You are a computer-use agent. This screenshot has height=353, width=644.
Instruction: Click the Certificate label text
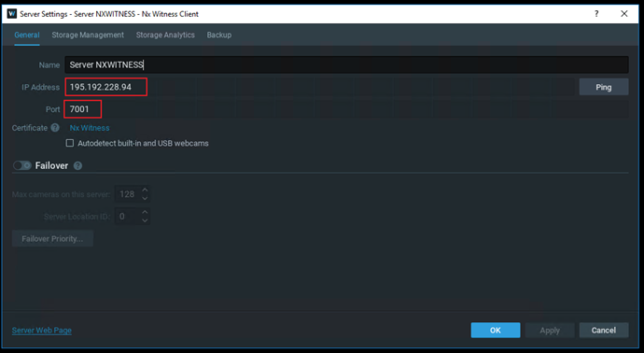(30, 128)
